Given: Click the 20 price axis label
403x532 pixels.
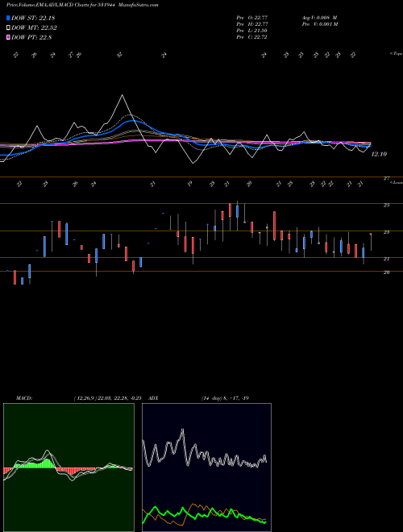Looking at the screenshot, I should 386,272.
